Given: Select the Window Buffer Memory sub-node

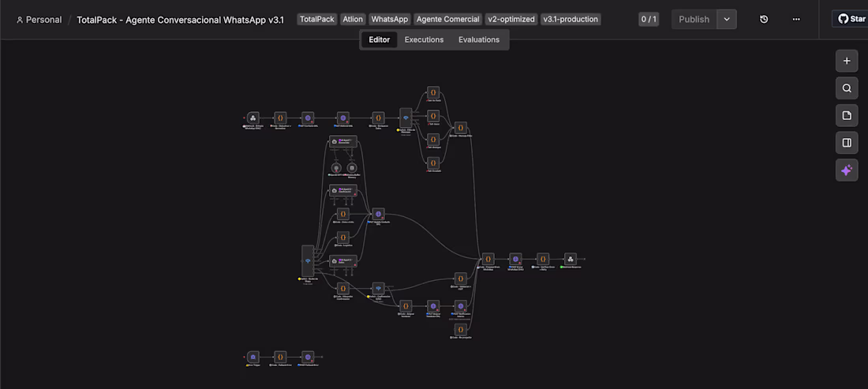Looking at the screenshot, I should (351, 167).
